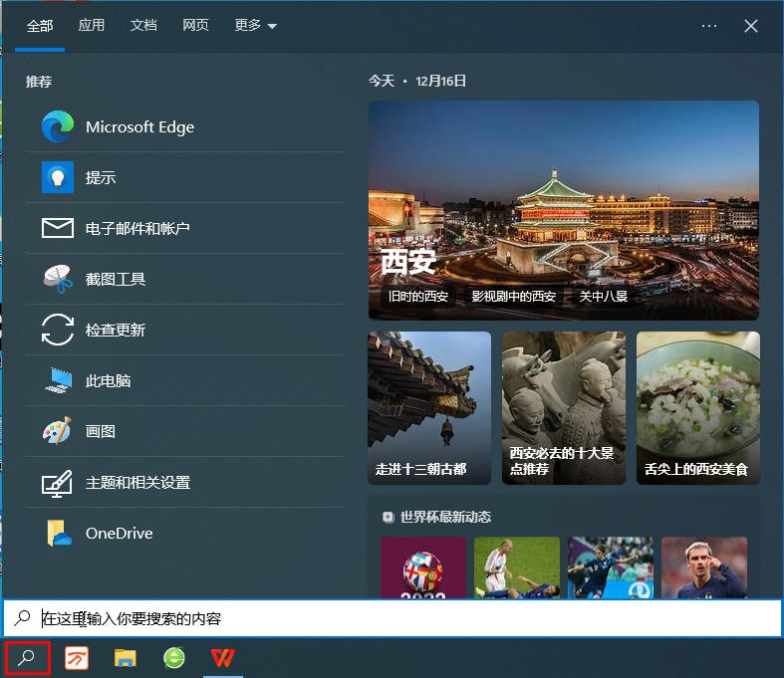Open the three-dot options menu
Image resolution: width=784 pixels, height=678 pixels.
pos(709,26)
